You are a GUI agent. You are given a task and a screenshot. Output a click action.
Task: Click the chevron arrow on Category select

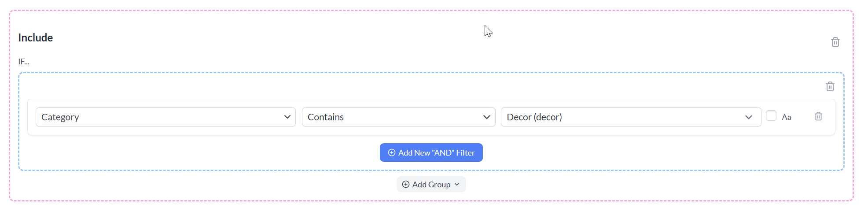[287, 117]
